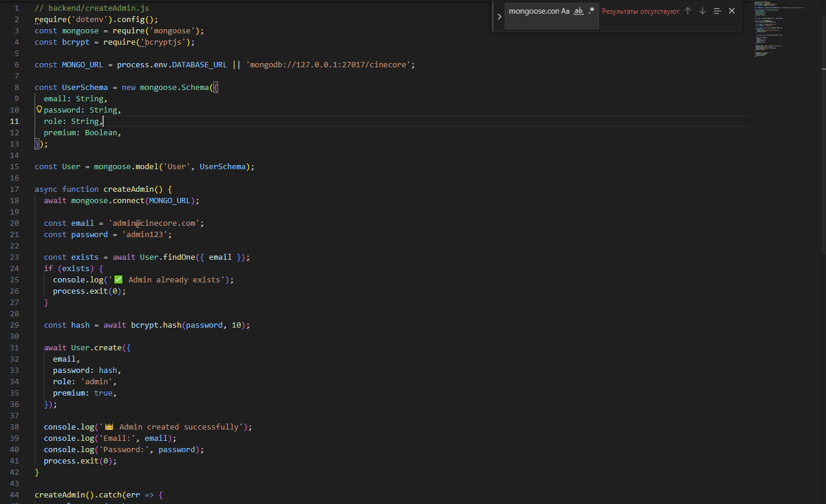Image resolution: width=826 pixels, height=504 pixels.
Task: Click bcrypt.hash(password, 10) on line 29
Action: coord(188,325)
